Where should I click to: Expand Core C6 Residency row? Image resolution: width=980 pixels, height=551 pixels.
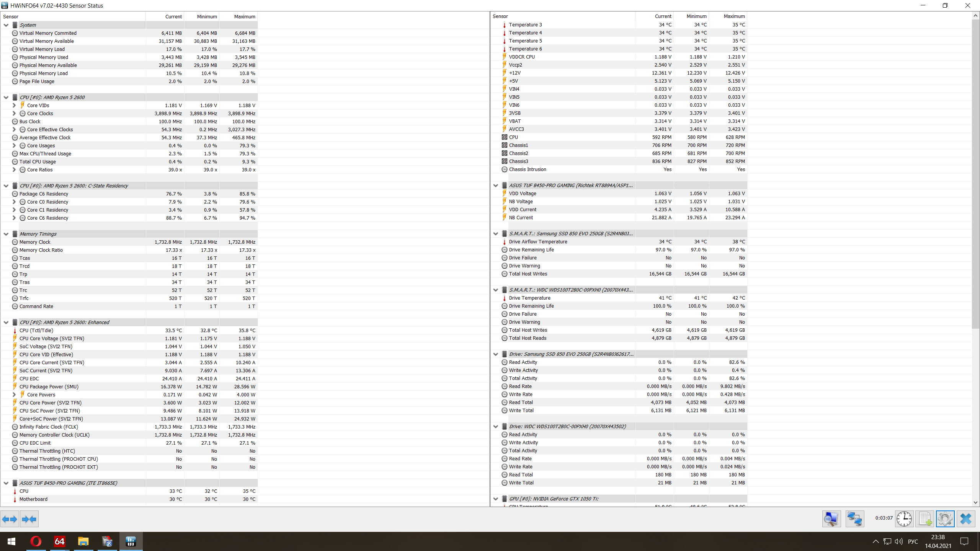(14, 218)
